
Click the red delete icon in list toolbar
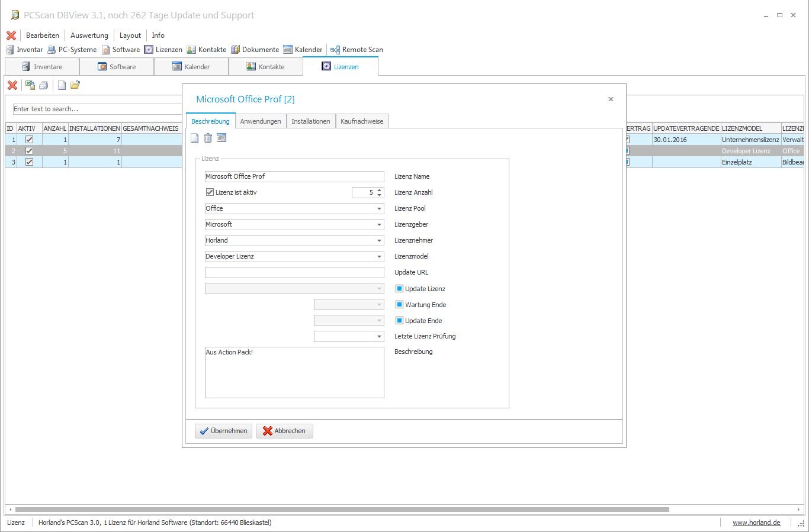(x=12, y=85)
